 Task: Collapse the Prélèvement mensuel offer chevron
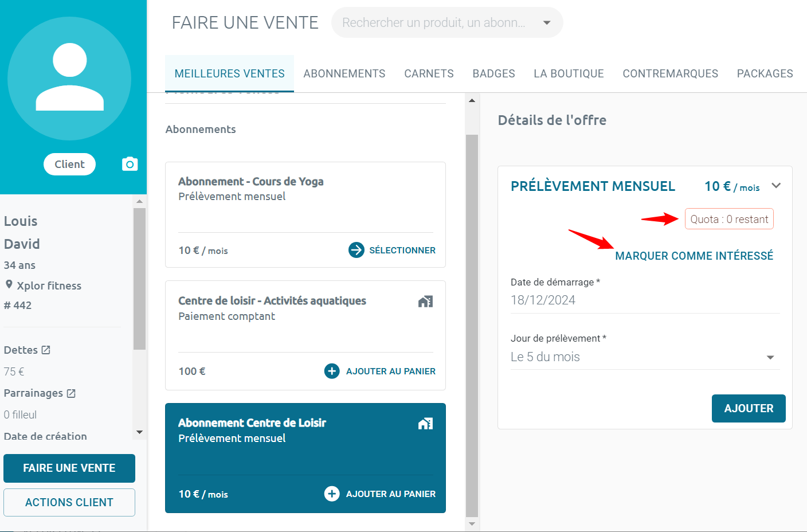tap(776, 186)
